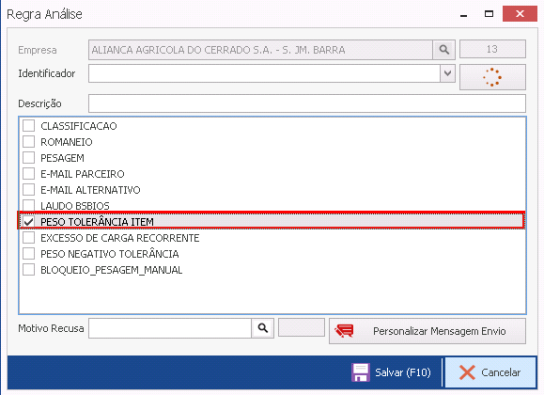Viewport: 544px width, 395px height.
Task: Enable E-MAIL PARCEIRO checkbox
Action: tap(29, 173)
